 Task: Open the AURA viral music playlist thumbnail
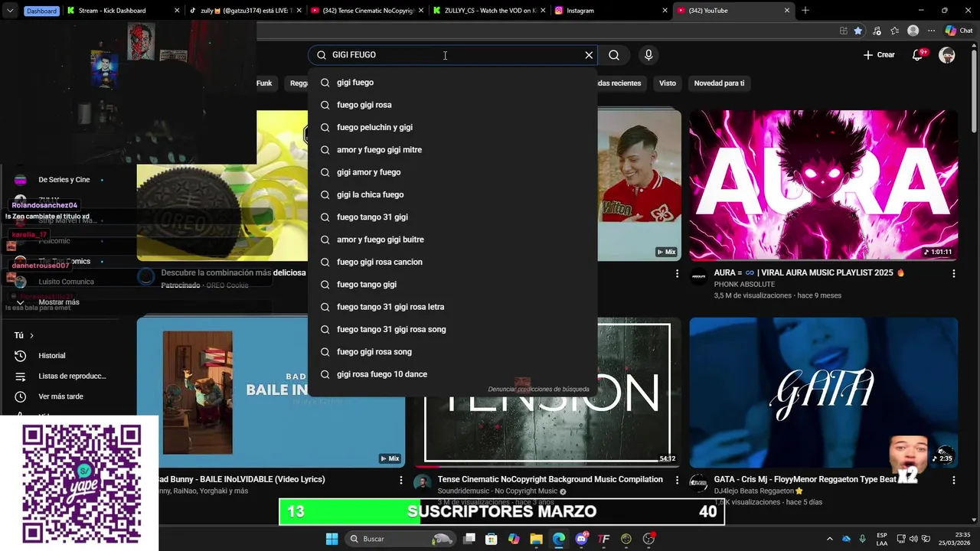[823, 185]
